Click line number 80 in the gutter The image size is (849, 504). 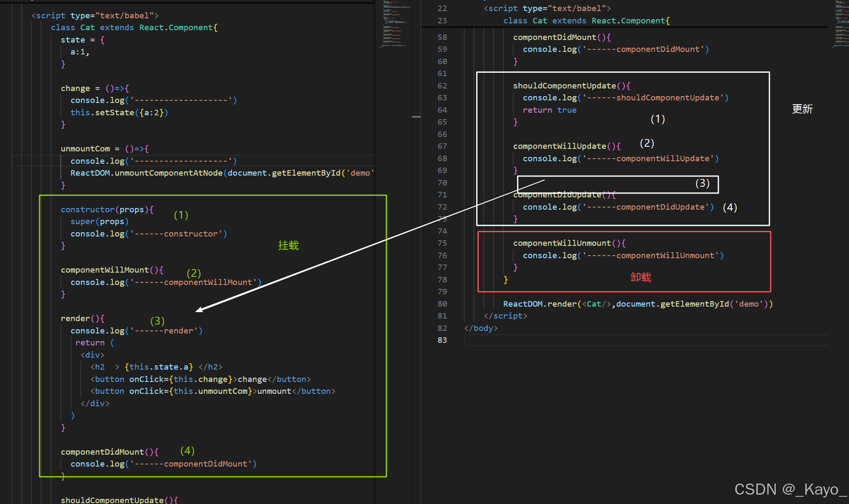pos(442,304)
